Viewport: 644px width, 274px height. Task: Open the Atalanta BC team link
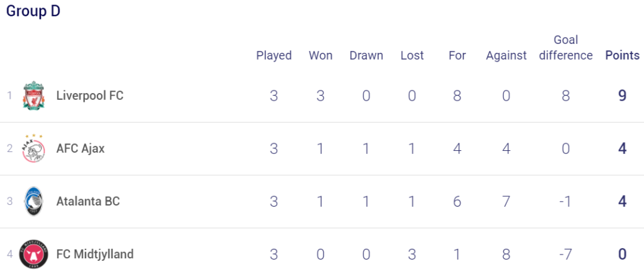pyautogui.click(x=88, y=201)
